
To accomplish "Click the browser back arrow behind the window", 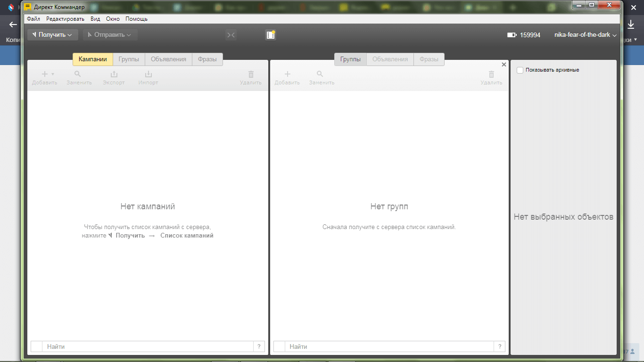I will point(13,25).
